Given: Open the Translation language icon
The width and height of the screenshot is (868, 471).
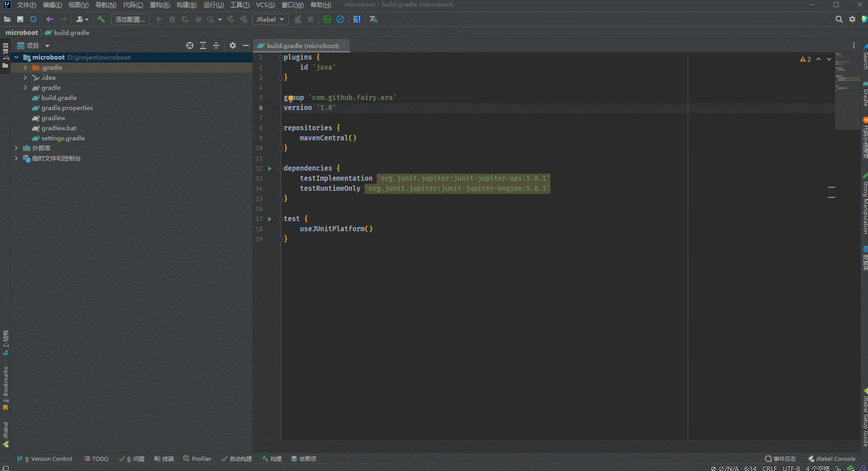Looking at the screenshot, I should [374, 19].
